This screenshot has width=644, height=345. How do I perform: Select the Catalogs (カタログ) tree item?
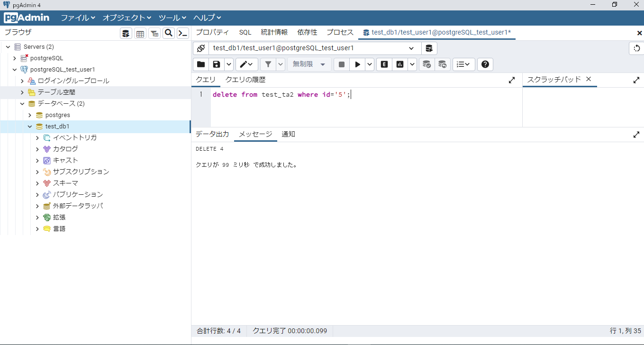(65, 149)
